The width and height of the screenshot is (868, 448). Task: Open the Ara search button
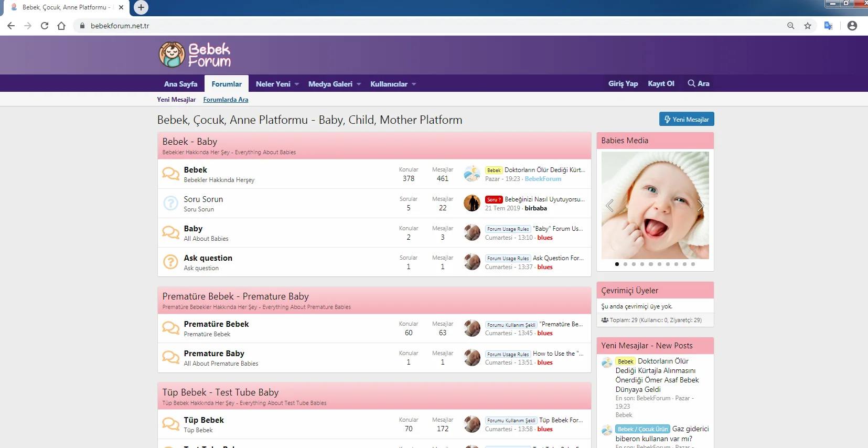(x=699, y=83)
